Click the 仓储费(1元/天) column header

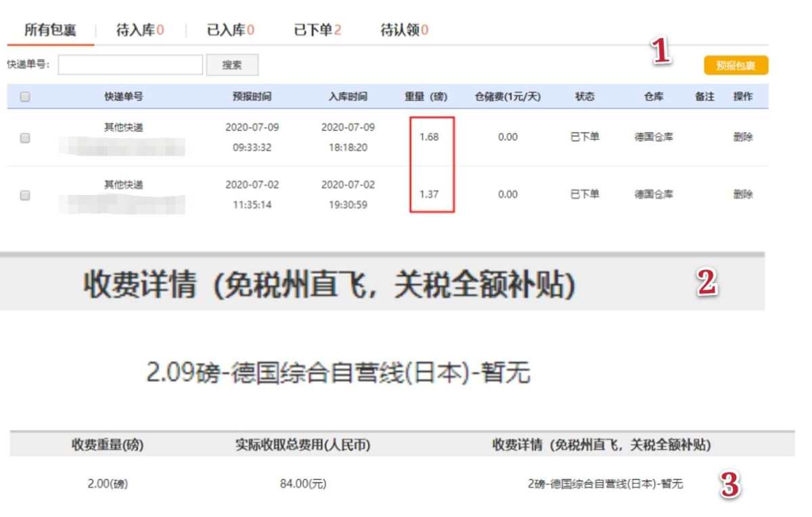(508, 97)
